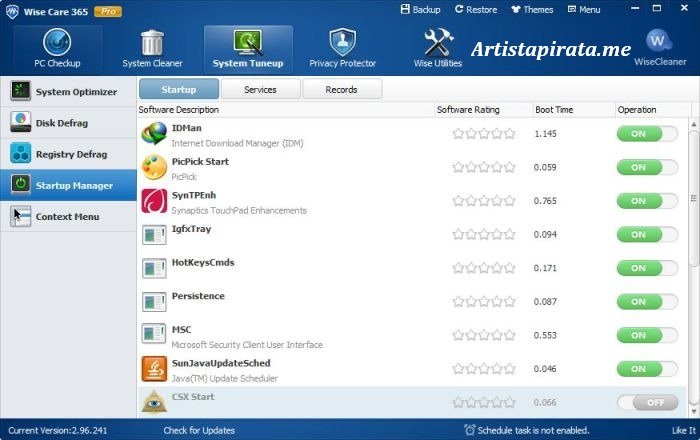The width and height of the screenshot is (700, 440).
Task: Open Context Menu from the sidebar
Action: tap(68, 216)
